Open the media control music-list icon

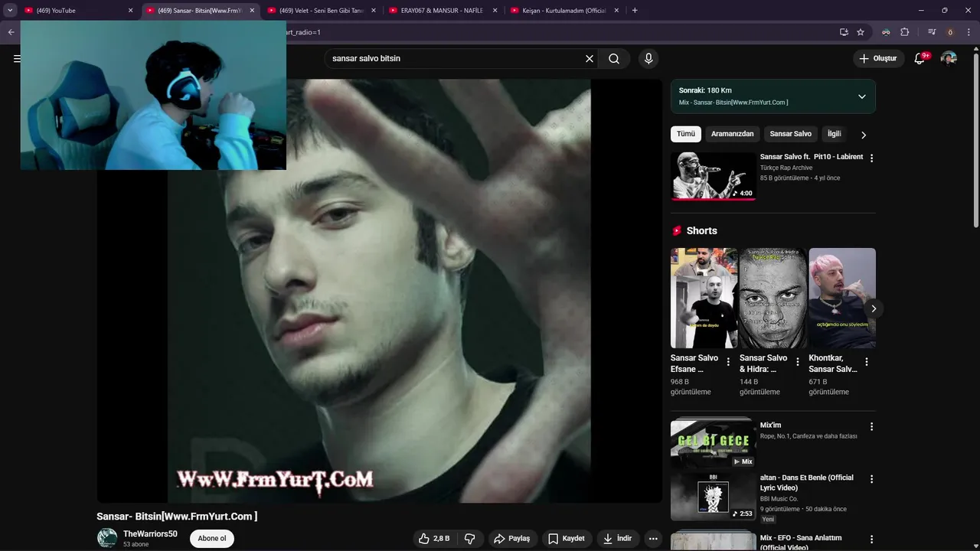(932, 32)
